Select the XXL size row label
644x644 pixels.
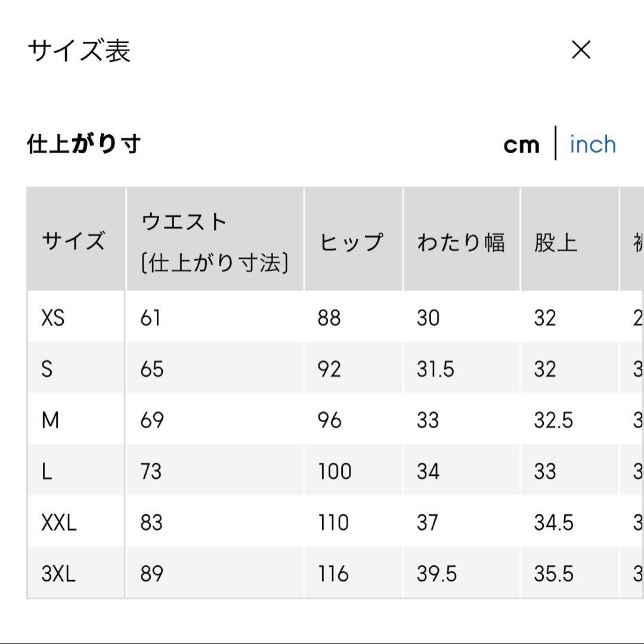(x=59, y=523)
